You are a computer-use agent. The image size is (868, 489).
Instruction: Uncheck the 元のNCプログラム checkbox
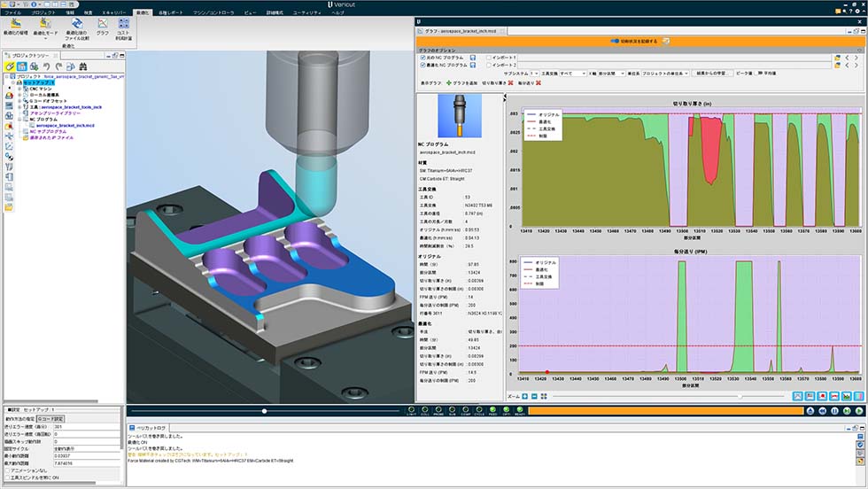423,58
